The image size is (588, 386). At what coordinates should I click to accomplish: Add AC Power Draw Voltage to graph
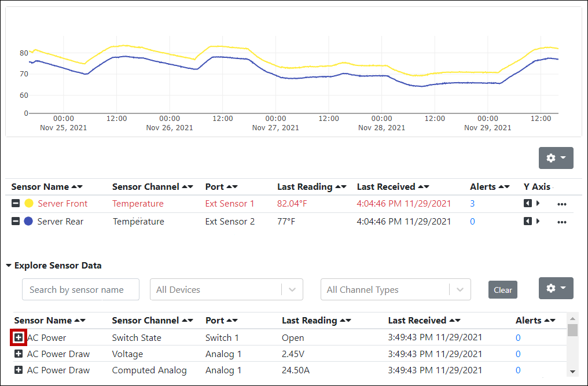(x=19, y=354)
